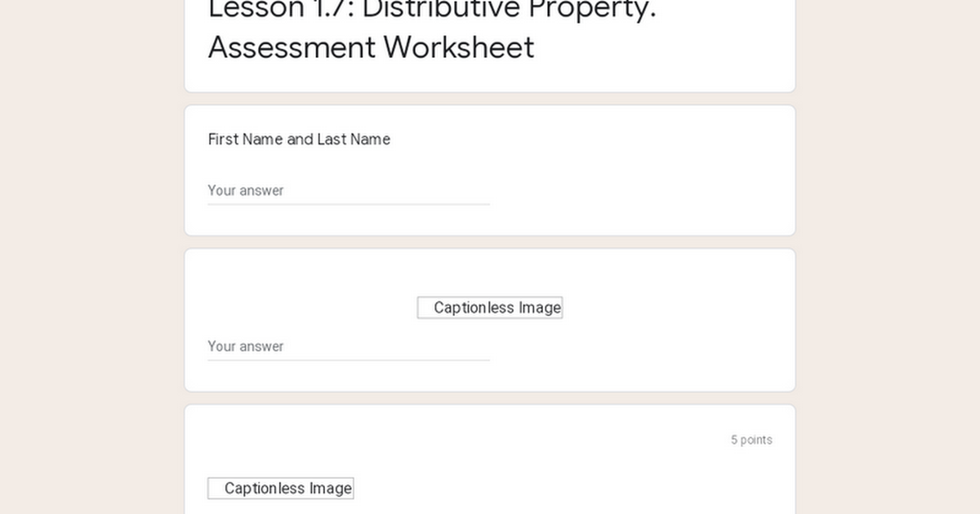980x514 pixels.
Task: Click the 'Your answer' field under centered image
Action: click(349, 346)
